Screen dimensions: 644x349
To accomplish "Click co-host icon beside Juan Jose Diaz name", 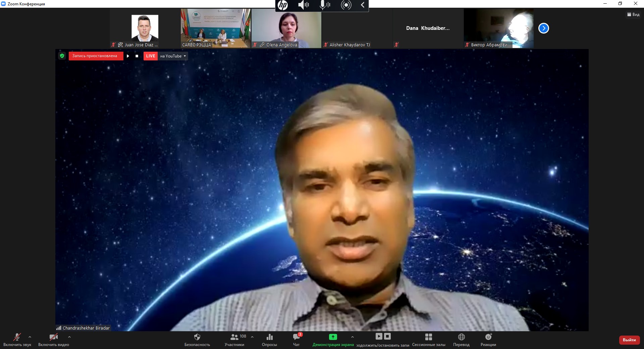I will [x=120, y=45].
